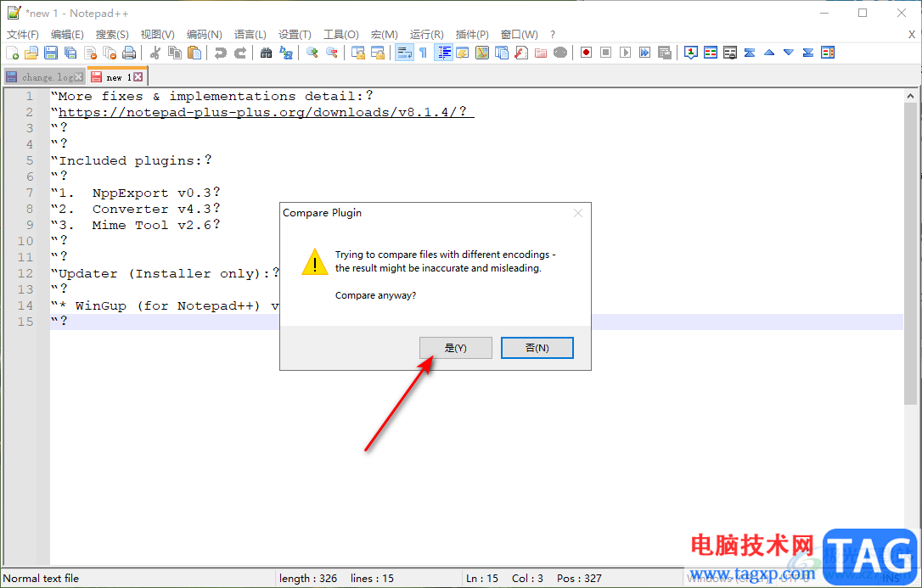Open the 搜索(S) menu
922x588 pixels.
[x=112, y=35]
